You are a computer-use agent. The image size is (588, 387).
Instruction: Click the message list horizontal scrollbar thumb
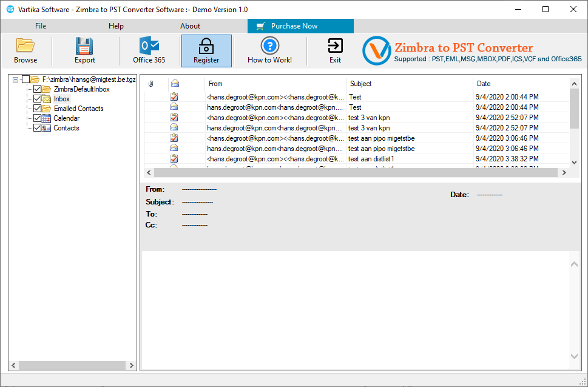coord(356,172)
